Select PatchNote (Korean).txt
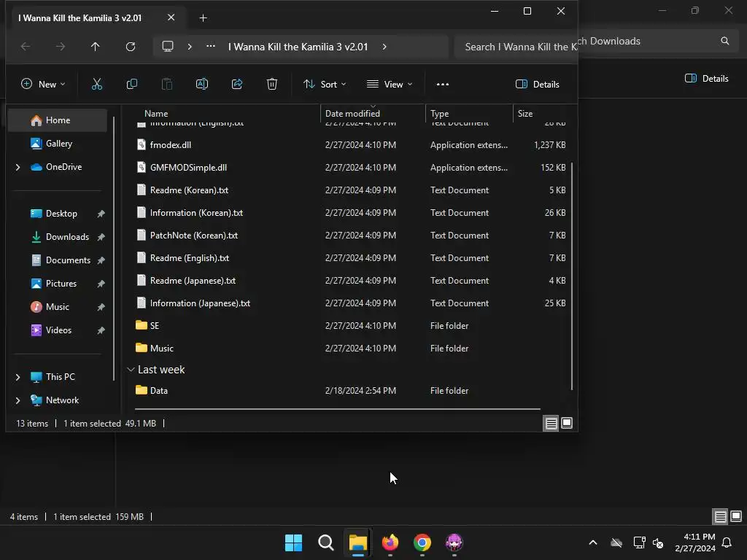The width and height of the screenshot is (747, 560). point(350,236)
